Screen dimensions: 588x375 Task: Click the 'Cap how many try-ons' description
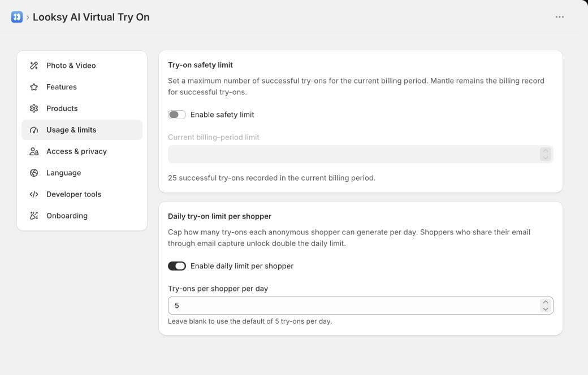pyautogui.click(x=349, y=238)
